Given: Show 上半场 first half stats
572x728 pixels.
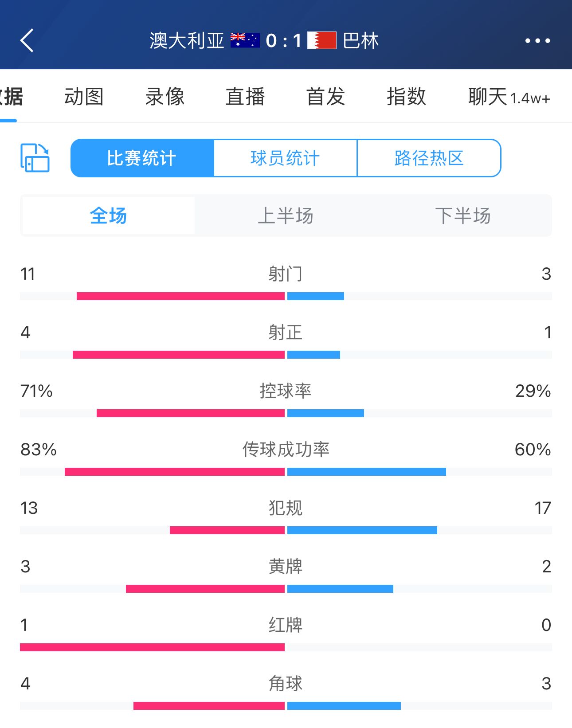Looking at the screenshot, I should pos(286,216).
